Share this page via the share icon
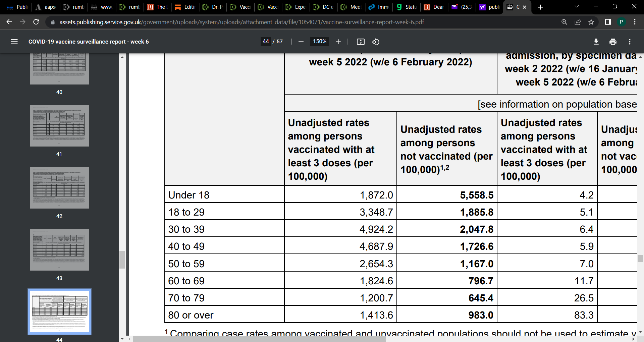 point(578,22)
